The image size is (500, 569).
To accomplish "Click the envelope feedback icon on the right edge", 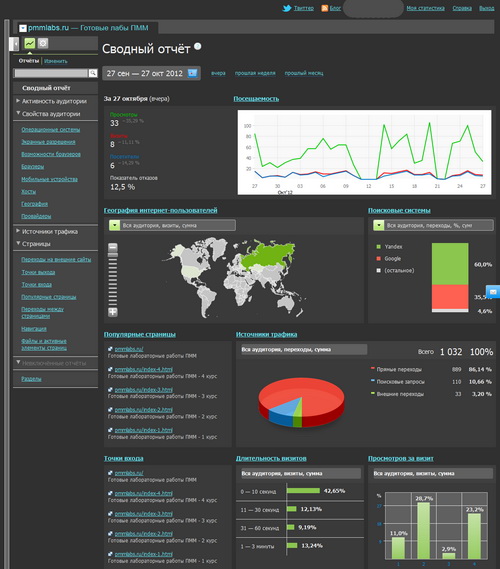I will 493,292.
